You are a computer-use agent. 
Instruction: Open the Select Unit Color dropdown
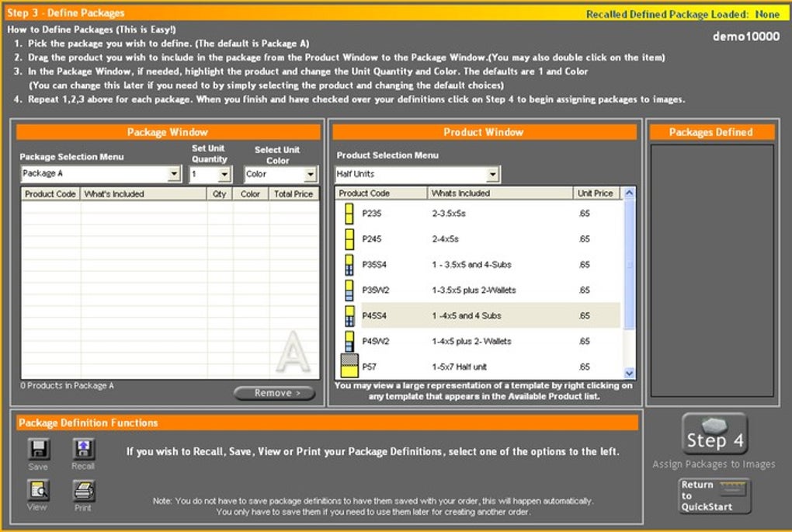coord(310,174)
